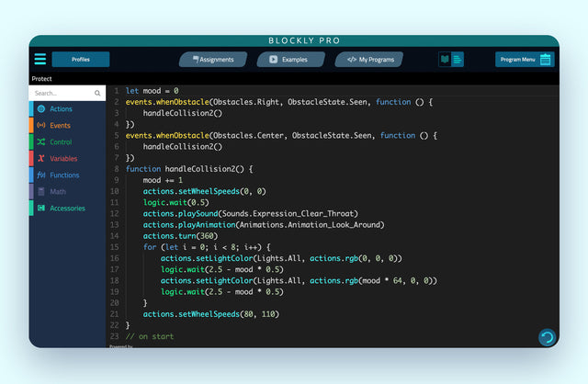Expand the Actions category
The image size is (588, 384).
click(x=62, y=109)
